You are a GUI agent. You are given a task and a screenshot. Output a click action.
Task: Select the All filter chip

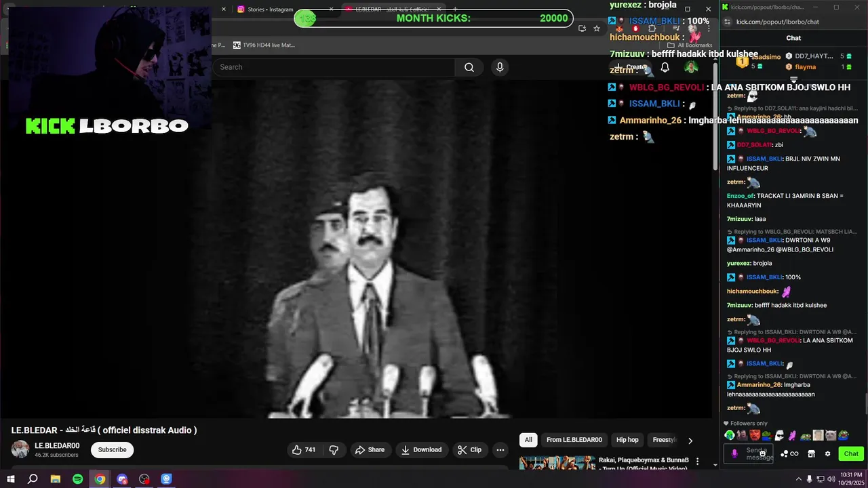(x=528, y=440)
